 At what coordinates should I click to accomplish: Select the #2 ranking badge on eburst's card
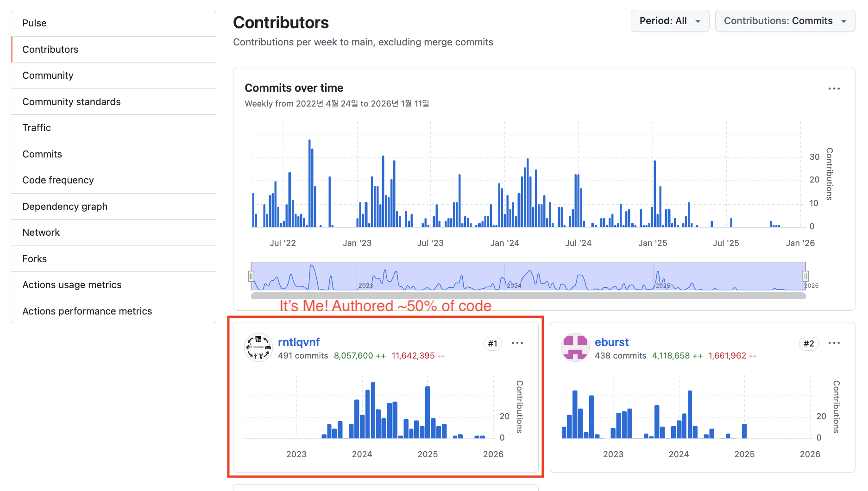click(809, 343)
